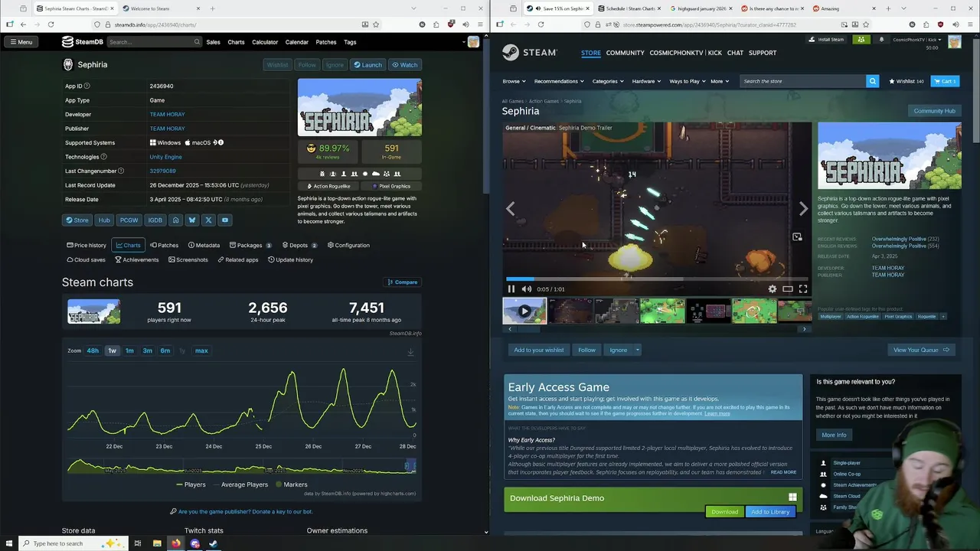Select the 1m chart zoom range
This screenshot has height=551, width=980.
coord(129,350)
